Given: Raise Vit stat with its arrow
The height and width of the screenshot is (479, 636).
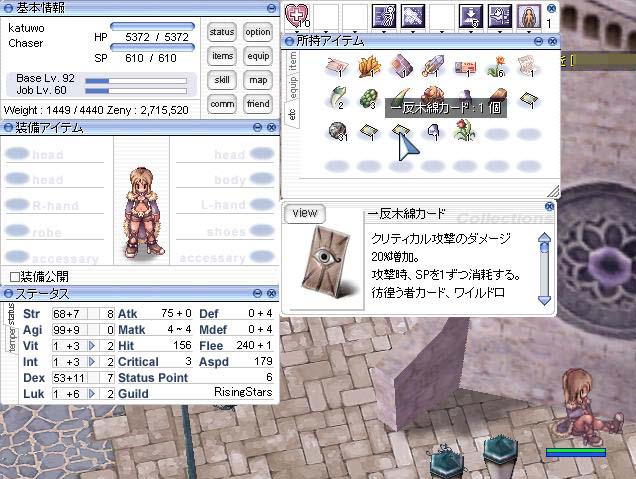Looking at the screenshot, I should [x=92, y=346].
